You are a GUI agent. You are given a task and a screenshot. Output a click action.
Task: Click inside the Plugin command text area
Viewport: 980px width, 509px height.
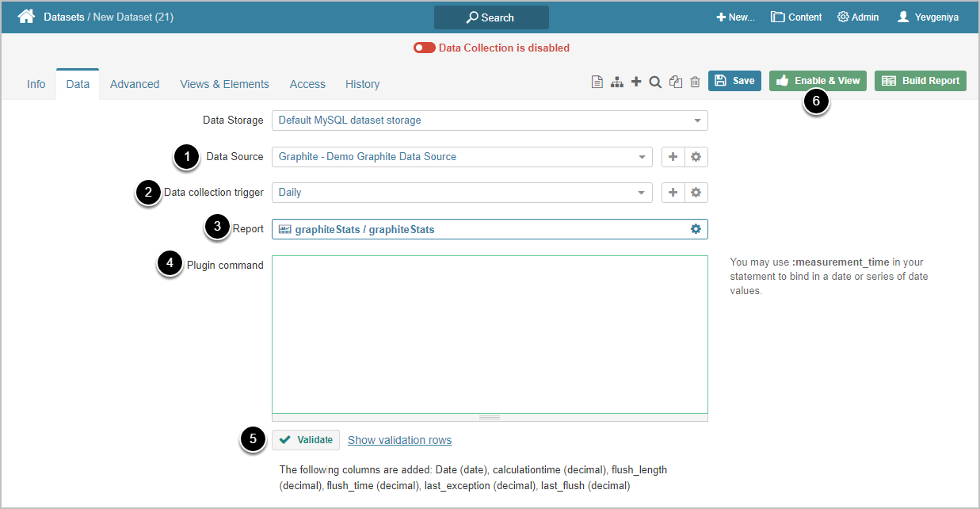pyautogui.click(x=490, y=333)
